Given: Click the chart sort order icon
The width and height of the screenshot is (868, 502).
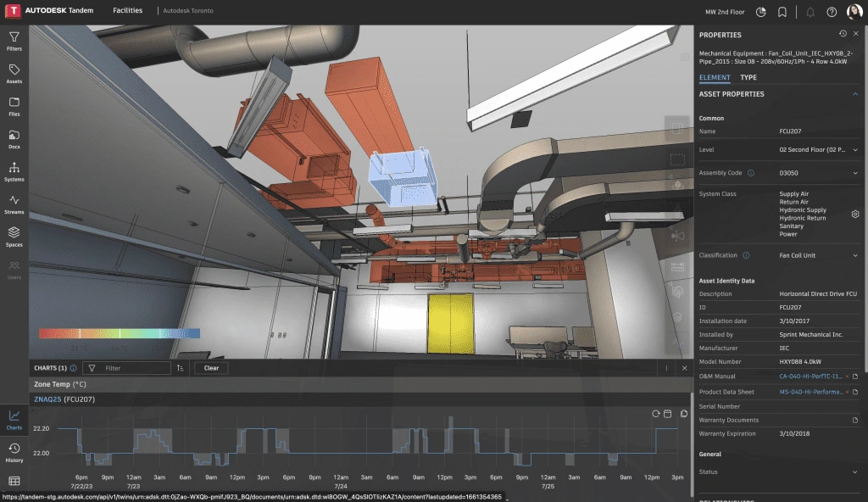Looking at the screenshot, I should point(180,368).
